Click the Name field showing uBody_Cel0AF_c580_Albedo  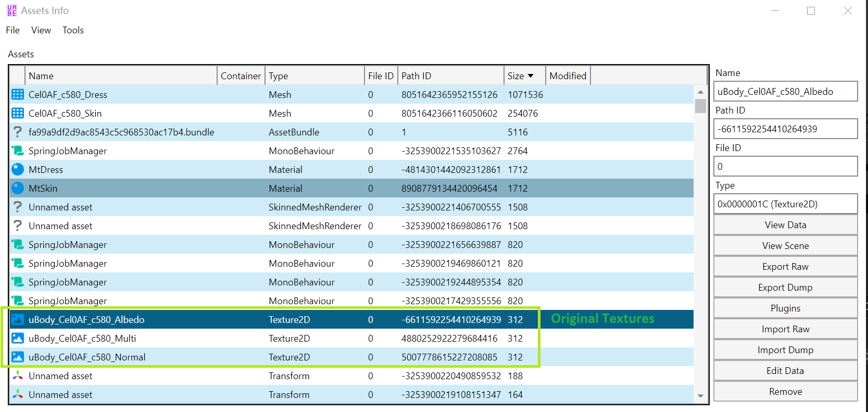tap(785, 91)
